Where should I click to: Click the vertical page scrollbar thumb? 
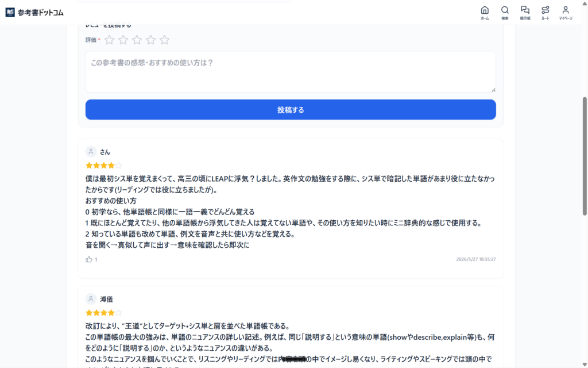pos(584,156)
